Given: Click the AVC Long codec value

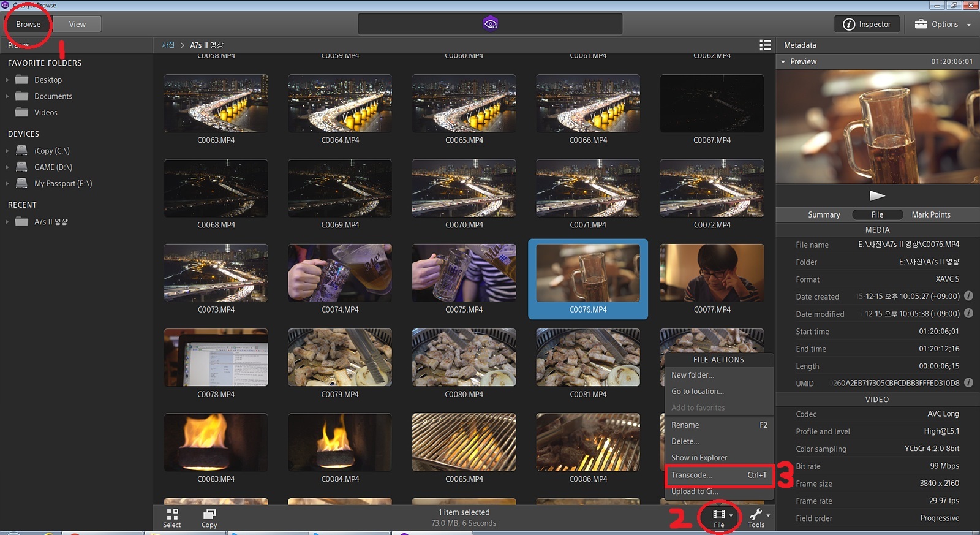Looking at the screenshot, I should coord(943,414).
